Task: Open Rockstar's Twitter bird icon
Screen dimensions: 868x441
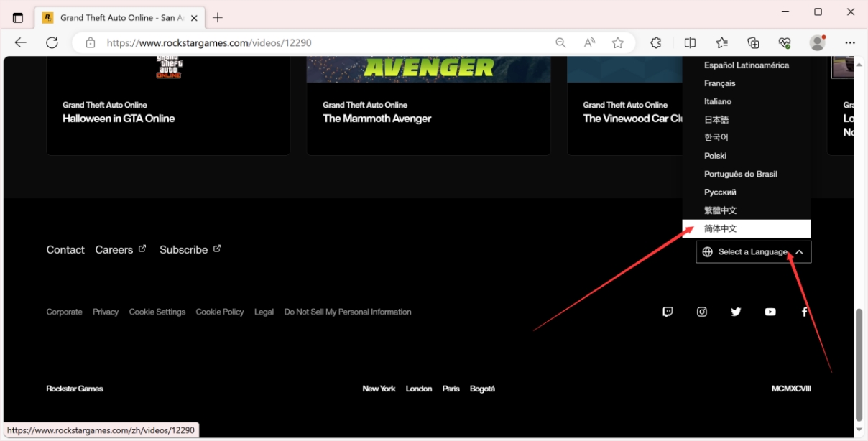Action: (736, 312)
